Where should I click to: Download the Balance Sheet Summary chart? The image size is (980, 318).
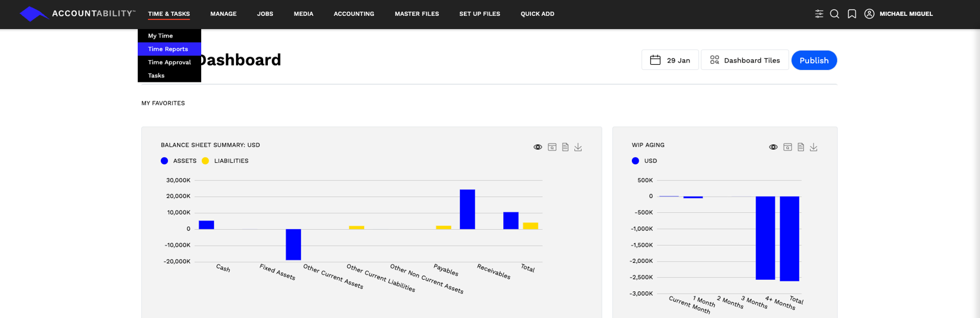point(578,147)
